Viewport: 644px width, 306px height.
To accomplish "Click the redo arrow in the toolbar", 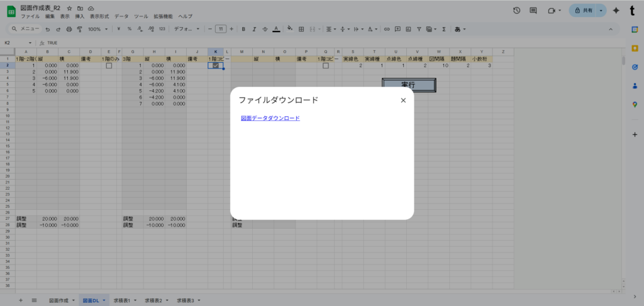I will pyautogui.click(x=58, y=29).
